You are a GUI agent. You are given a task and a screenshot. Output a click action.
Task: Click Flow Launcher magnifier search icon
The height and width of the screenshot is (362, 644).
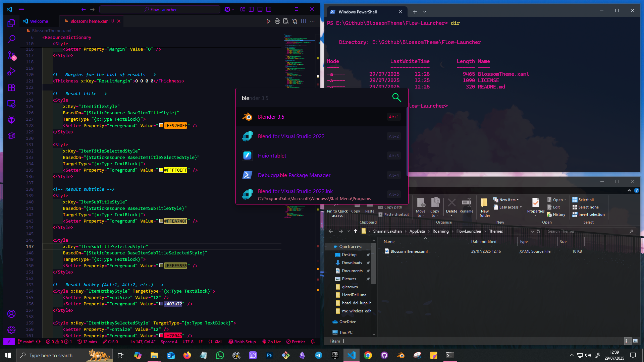396,98
